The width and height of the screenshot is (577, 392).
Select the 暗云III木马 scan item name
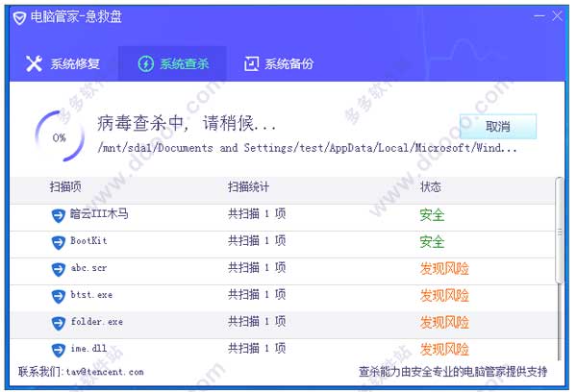(99, 213)
